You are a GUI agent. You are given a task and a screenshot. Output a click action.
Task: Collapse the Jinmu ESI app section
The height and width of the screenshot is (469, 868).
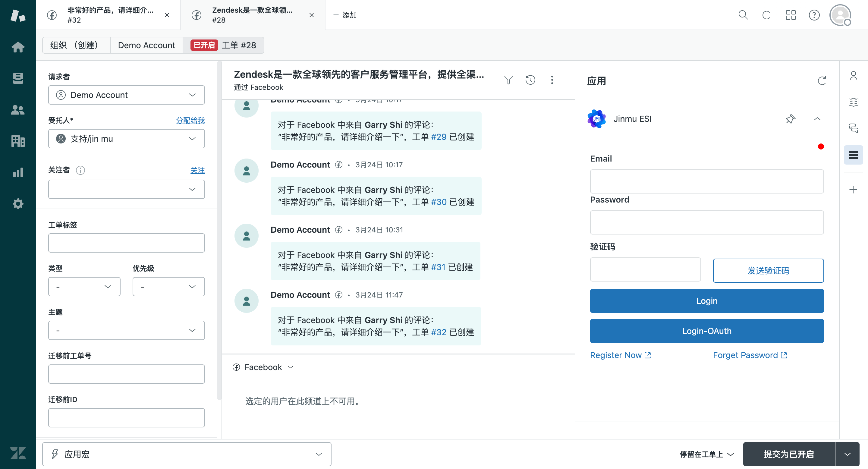(817, 119)
